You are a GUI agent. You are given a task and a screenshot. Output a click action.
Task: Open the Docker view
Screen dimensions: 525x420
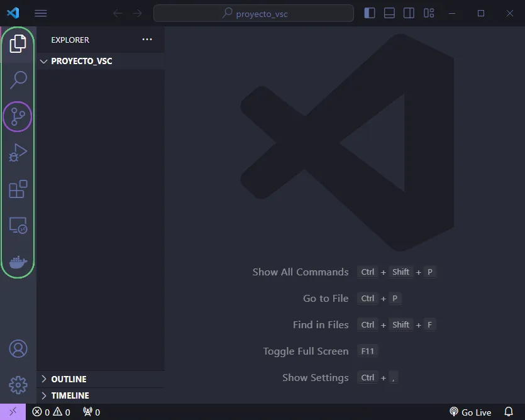point(18,262)
